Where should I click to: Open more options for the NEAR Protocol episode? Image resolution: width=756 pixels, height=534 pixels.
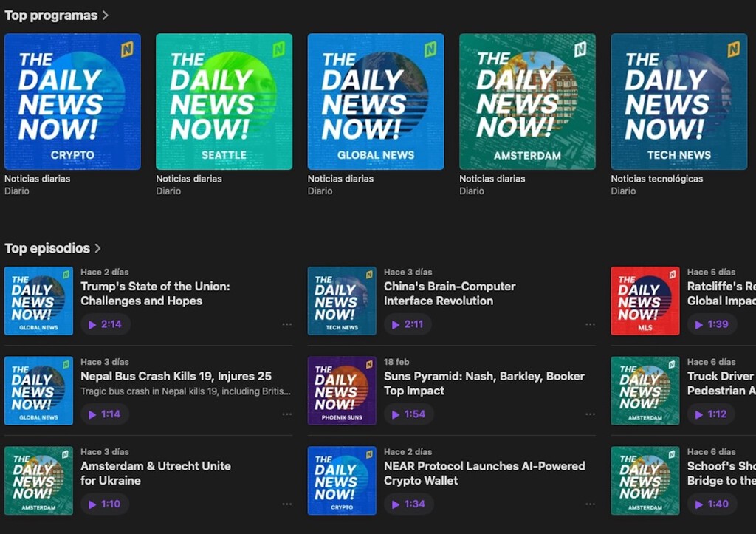591,504
